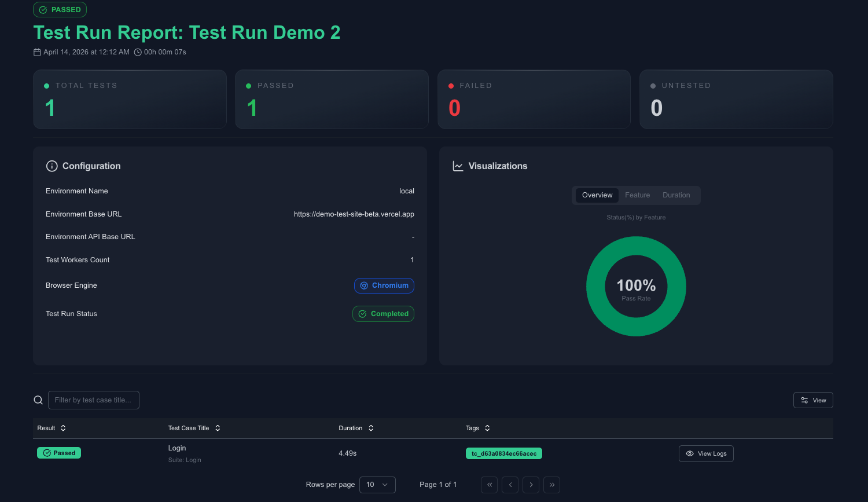Click the magnifying glass search icon
Screen dimensions: 868x502
point(38,400)
